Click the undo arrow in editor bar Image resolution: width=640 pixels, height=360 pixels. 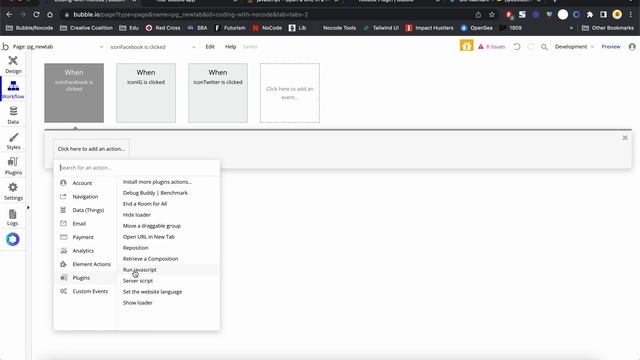pos(517,47)
